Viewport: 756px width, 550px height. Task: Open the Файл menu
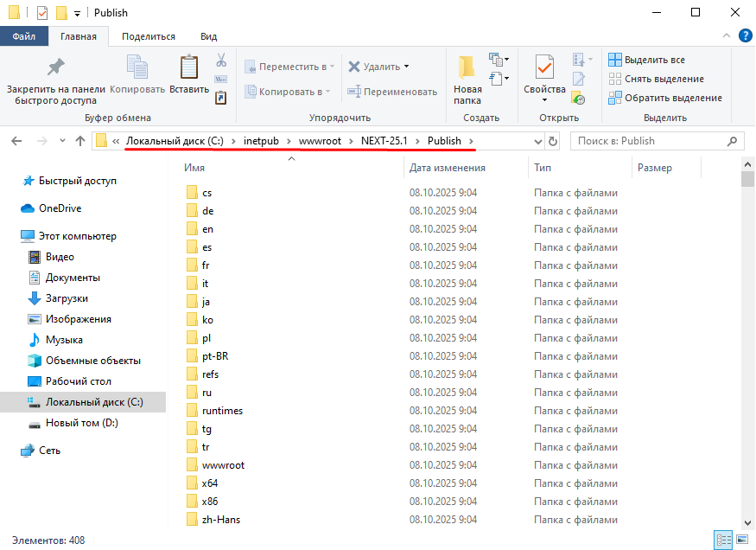[23, 36]
